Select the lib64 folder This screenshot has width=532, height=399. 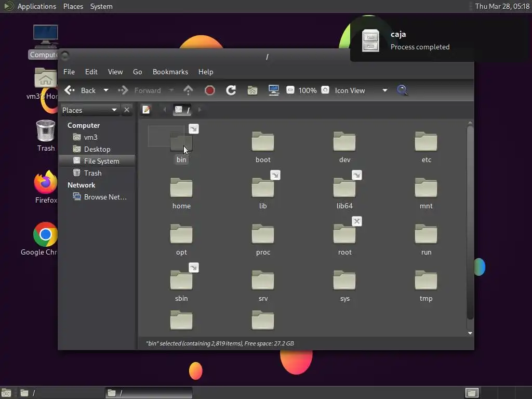point(344,188)
